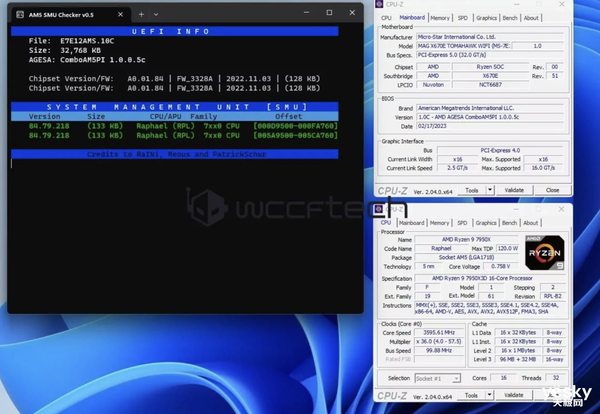Image resolution: width=600 pixels, height=414 pixels.
Task: Click File: E7E12AMS.10C line in terminal
Action: (71, 41)
